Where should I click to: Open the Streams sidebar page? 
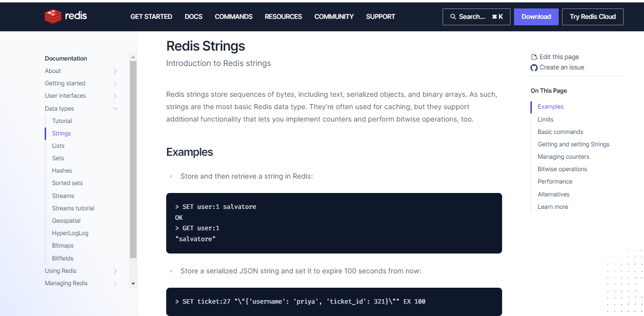coord(63,196)
